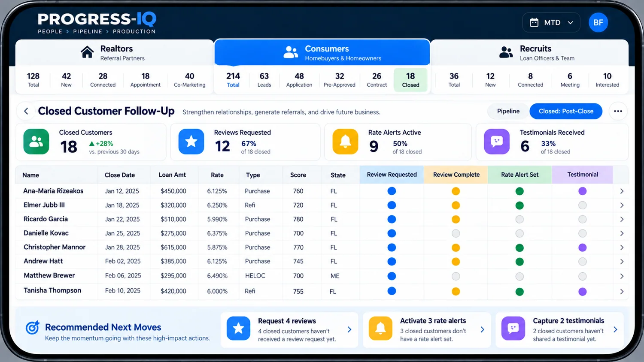Click the Recruits people icon
Viewport: 644px width, 362px height.
pyautogui.click(x=506, y=52)
